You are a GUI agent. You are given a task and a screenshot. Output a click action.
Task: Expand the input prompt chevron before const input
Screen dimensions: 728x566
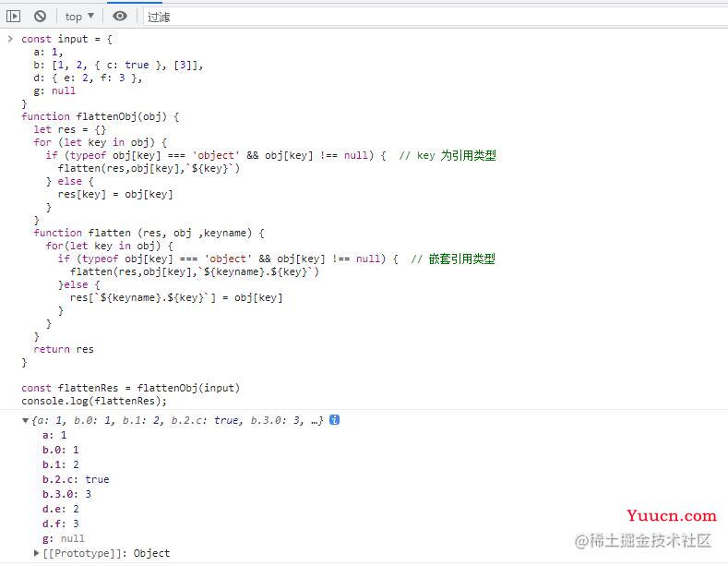pos(10,39)
